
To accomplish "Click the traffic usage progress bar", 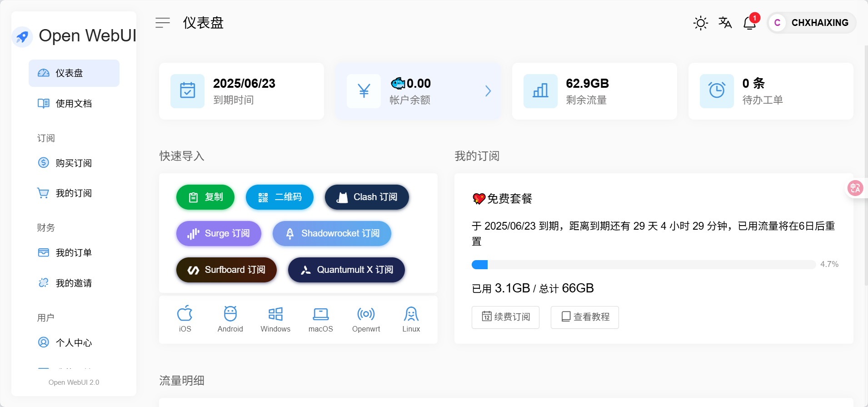I will point(644,265).
